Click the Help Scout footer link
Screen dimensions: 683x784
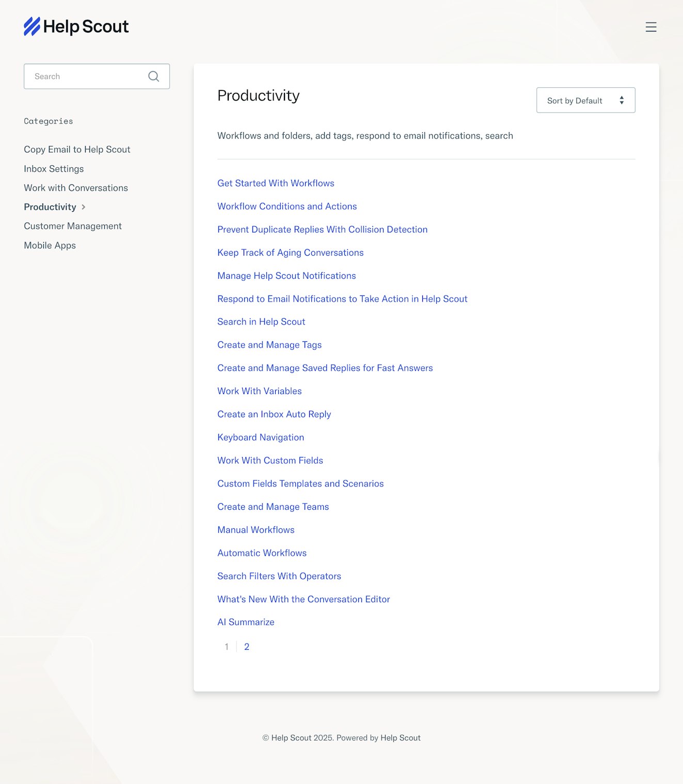coord(400,738)
